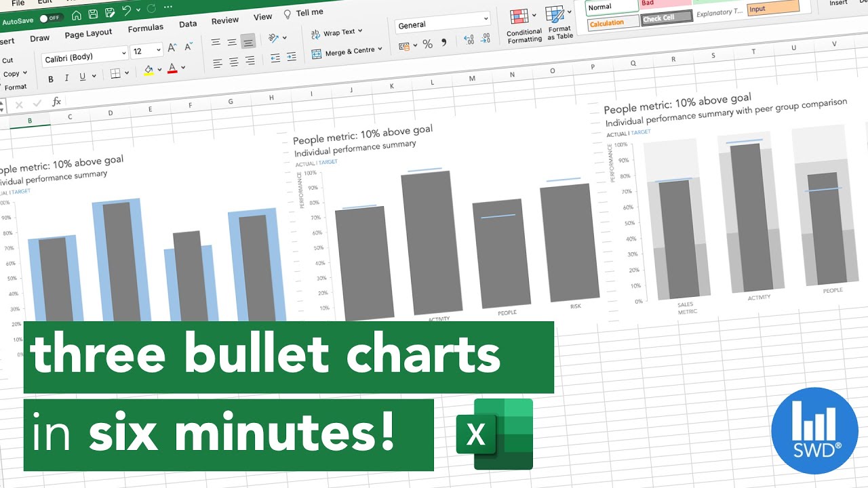Screen dimensions: 868x488
Task: Apply the Check Cell style
Action: [667, 18]
